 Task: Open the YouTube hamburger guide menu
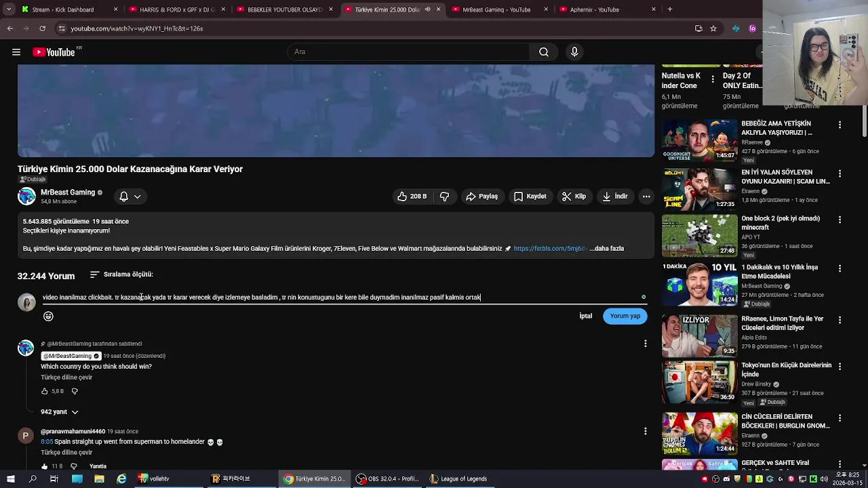pos(16,52)
